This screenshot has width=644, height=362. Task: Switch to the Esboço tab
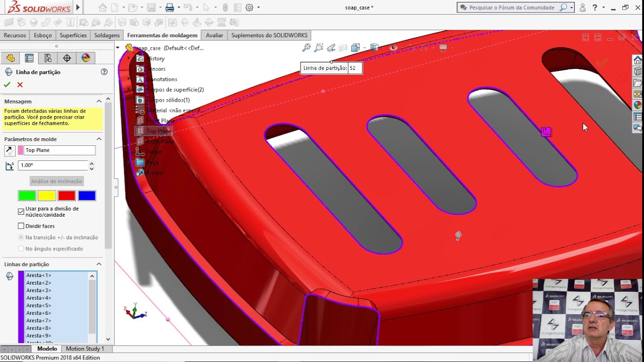pyautogui.click(x=43, y=35)
